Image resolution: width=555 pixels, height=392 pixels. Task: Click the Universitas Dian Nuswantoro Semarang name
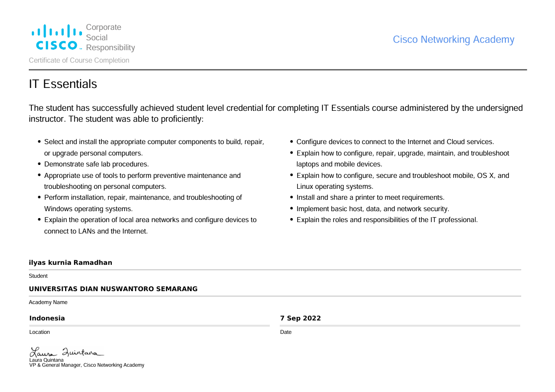[x=113, y=289]
